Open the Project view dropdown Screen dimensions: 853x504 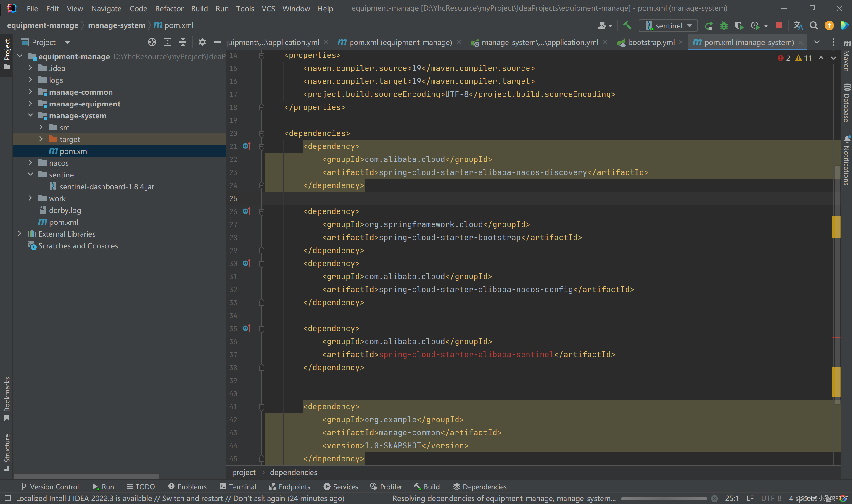pyautogui.click(x=67, y=43)
